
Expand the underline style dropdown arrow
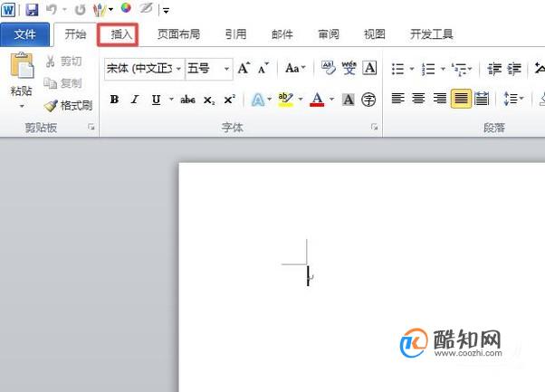(171, 100)
